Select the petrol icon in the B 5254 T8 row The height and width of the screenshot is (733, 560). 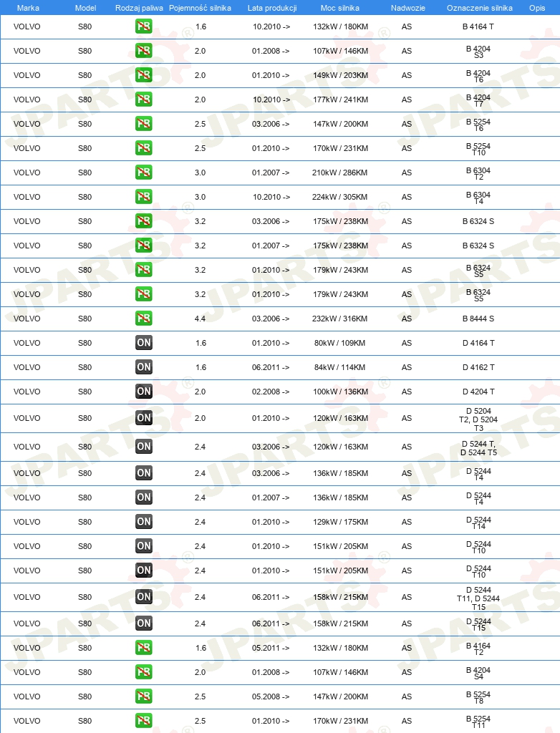tap(144, 696)
